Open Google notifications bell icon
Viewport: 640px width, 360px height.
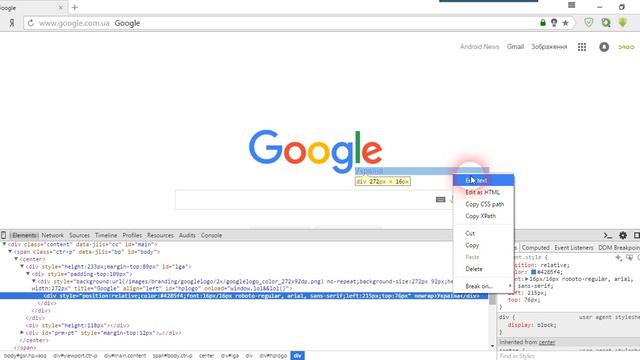(604, 47)
